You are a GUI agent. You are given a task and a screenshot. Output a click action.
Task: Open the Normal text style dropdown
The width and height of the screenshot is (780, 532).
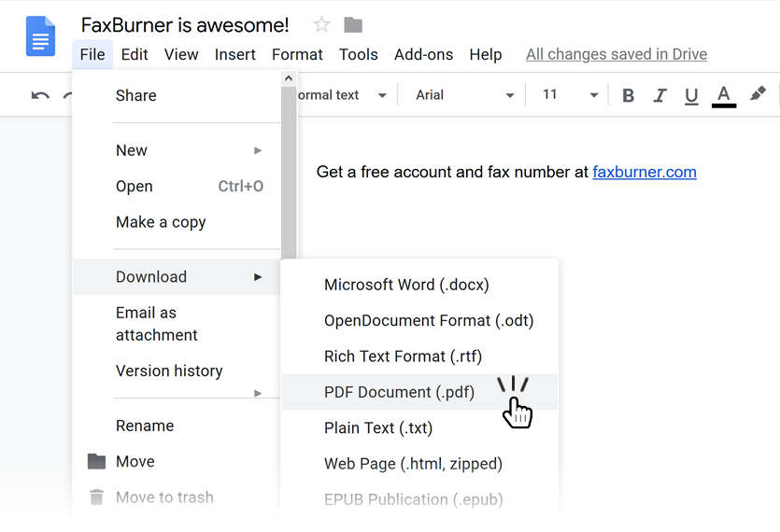[342, 95]
